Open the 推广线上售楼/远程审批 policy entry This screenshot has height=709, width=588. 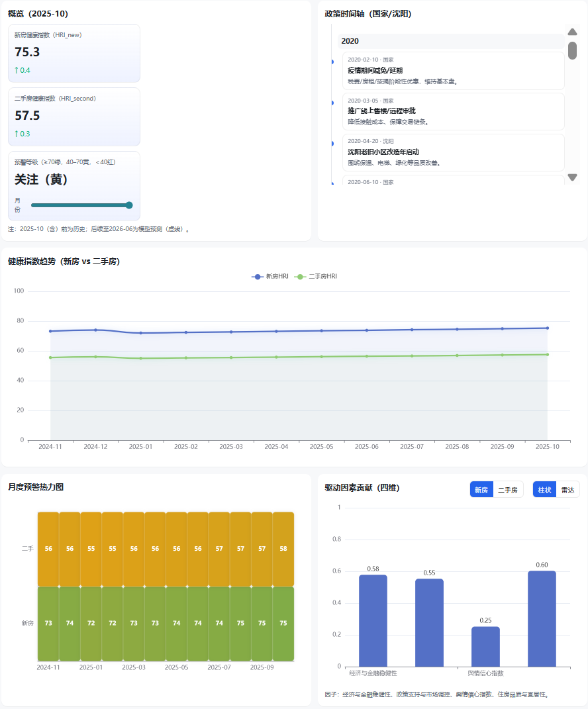[453, 111]
